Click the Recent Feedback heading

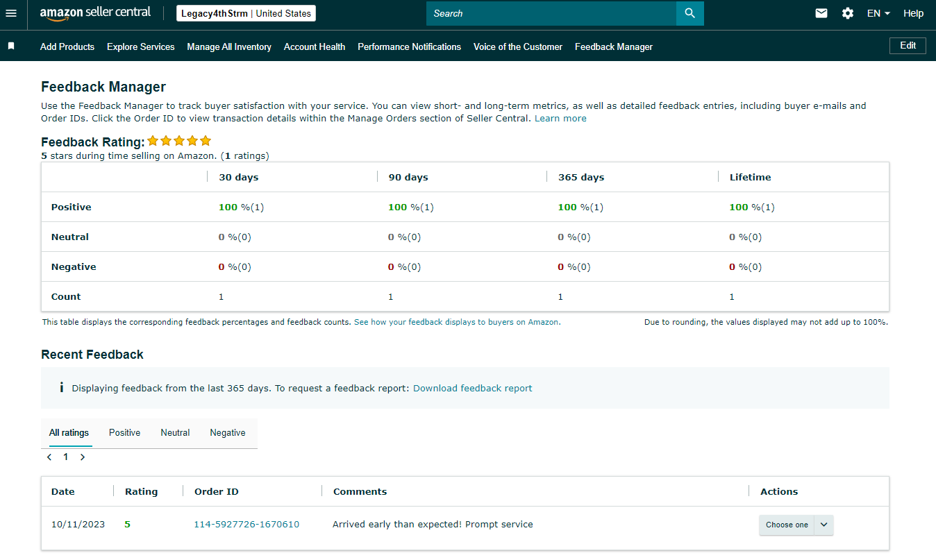click(x=92, y=355)
